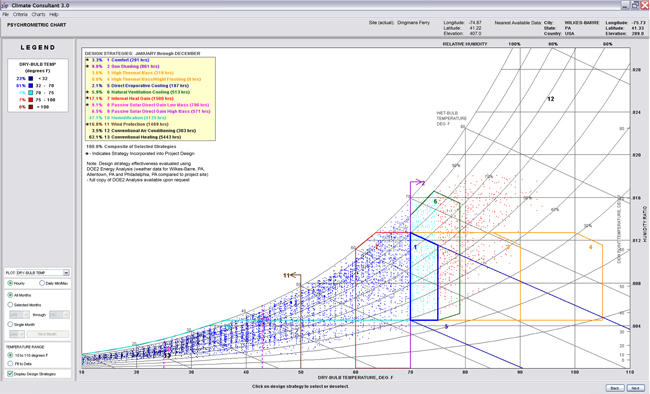Screen dimensions: 650x394
Task: Click the red 75-100 degree legend swatch
Action: pyautogui.click(x=30, y=100)
